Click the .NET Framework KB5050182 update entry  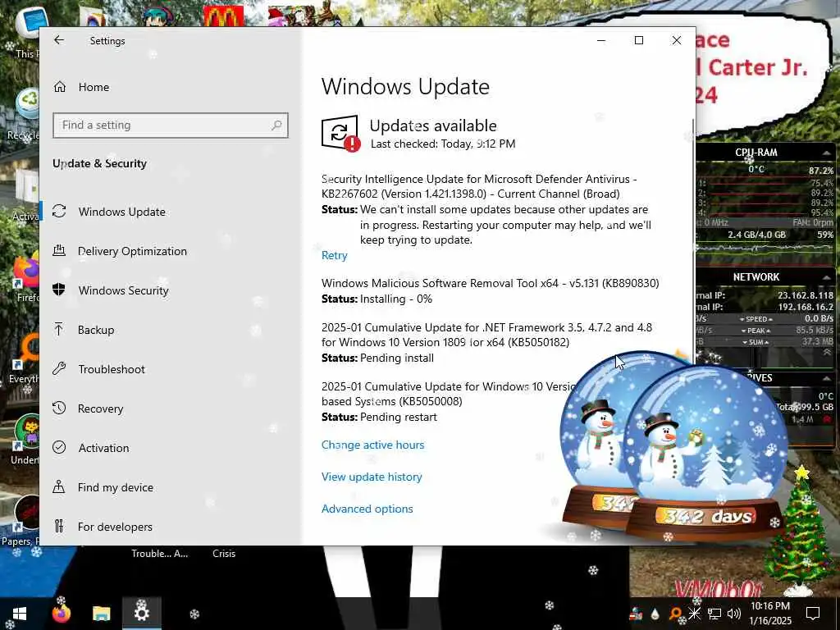point(486,335)
